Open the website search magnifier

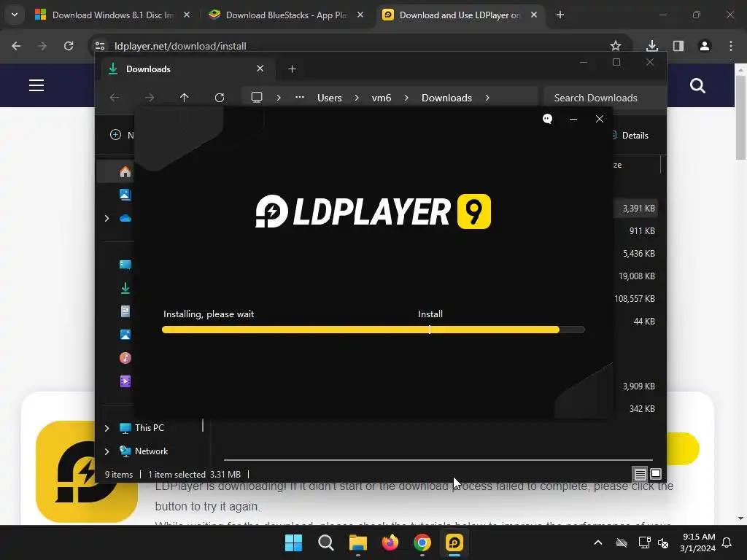tap(697, 86)
